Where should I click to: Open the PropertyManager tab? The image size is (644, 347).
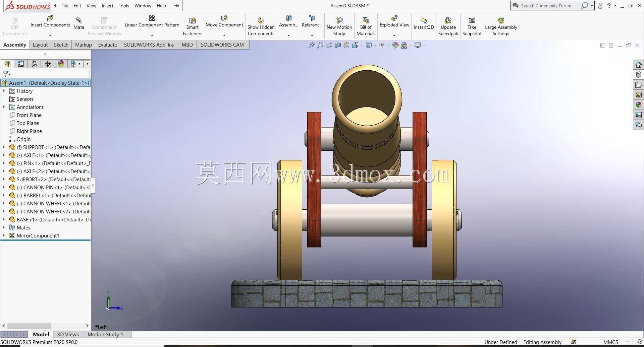[21, 64]
